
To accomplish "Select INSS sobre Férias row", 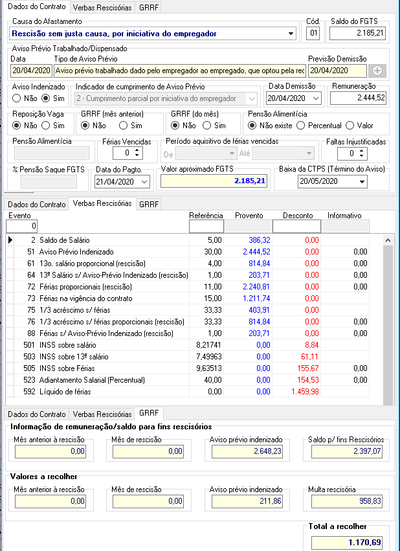I will click(188, 368).
